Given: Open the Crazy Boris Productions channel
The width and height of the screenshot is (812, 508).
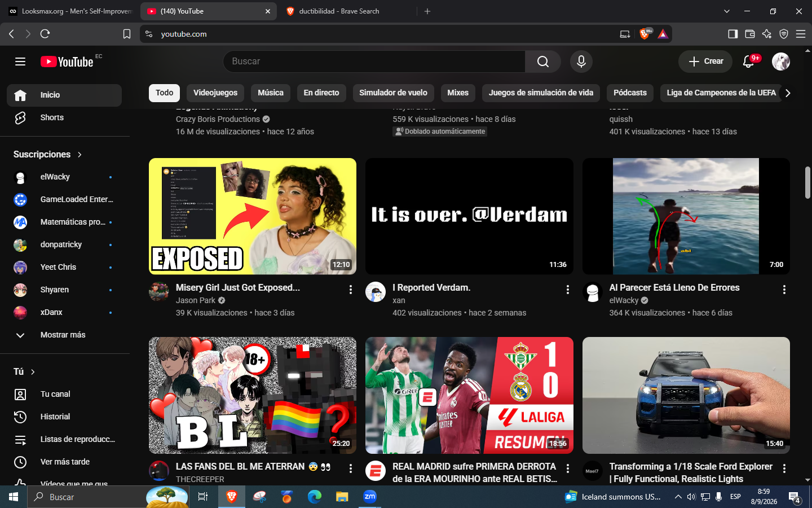Looking at the screenshot, I should pos(218,119).
